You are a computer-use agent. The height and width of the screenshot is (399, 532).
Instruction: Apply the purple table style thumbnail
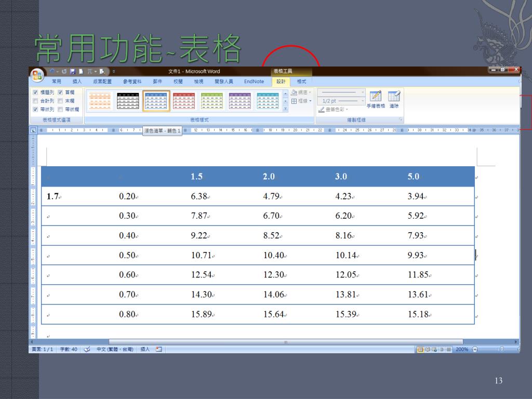coord(240,101)
